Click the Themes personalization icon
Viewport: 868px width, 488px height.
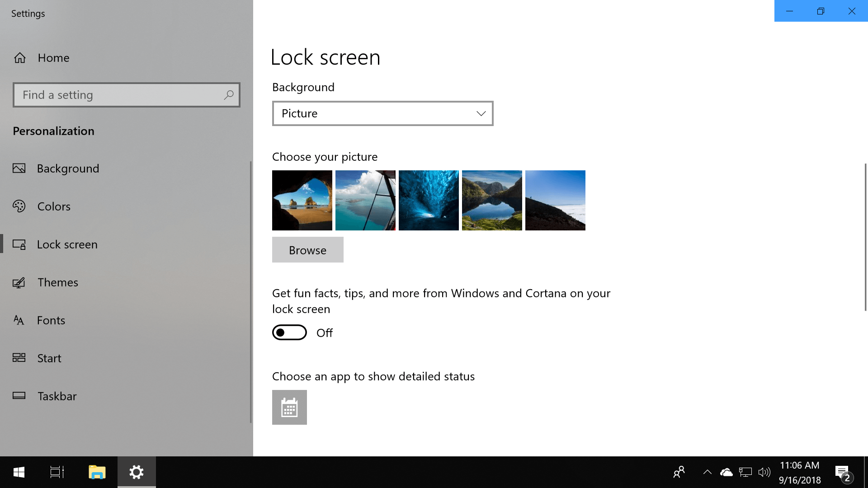coord(19,282)
